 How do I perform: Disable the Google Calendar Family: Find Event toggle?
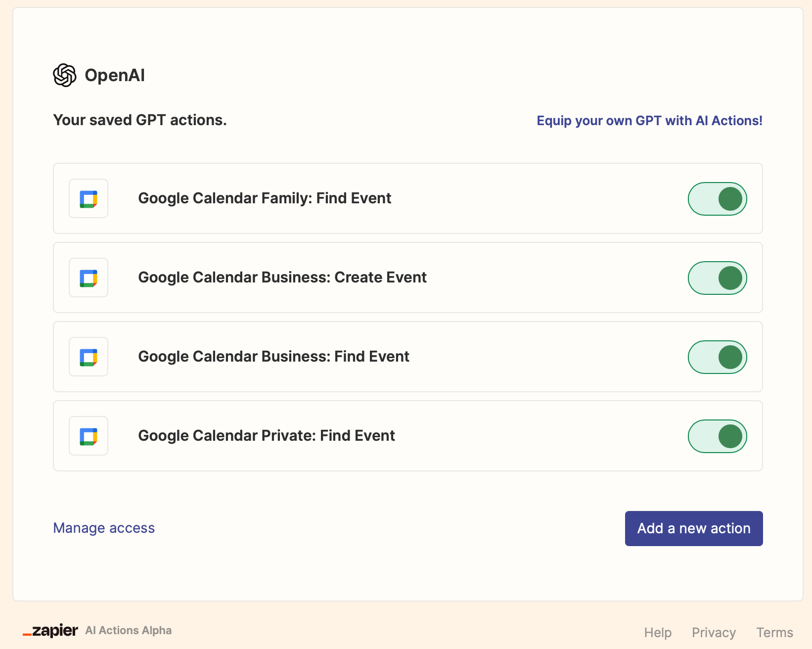click(717, 199)
